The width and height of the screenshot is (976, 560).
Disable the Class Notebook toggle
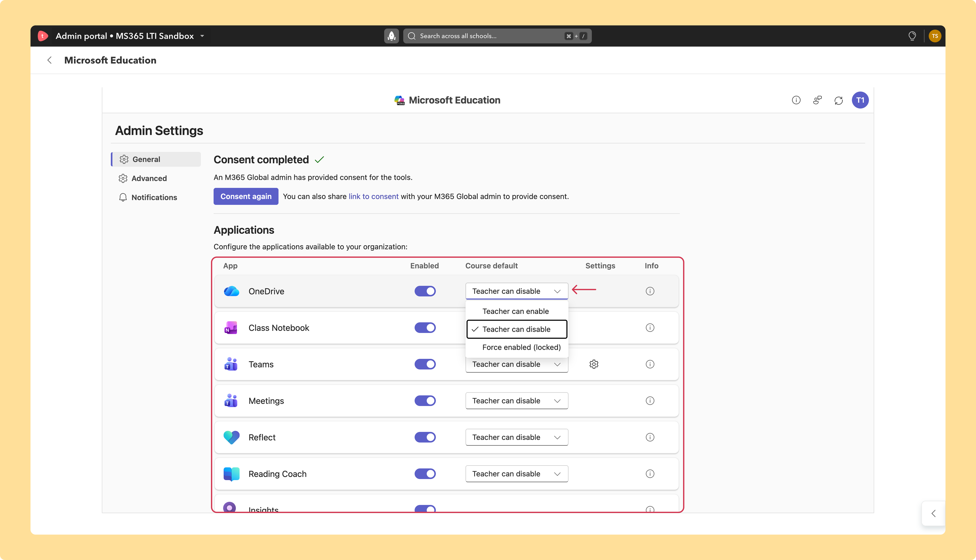tap(425, 328)
